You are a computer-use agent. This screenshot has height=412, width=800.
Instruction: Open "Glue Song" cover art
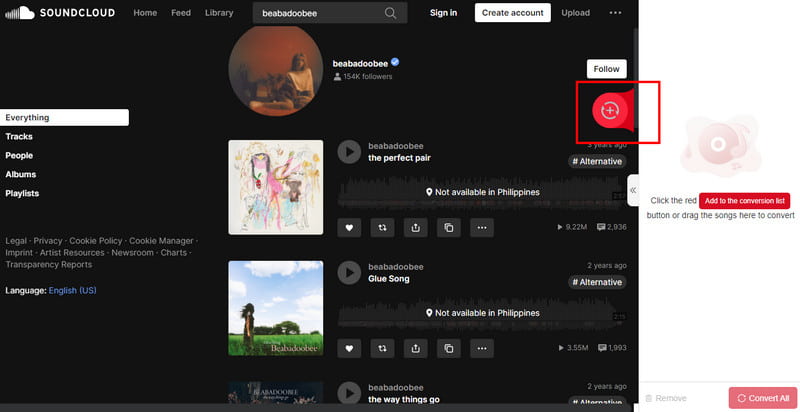276,308
